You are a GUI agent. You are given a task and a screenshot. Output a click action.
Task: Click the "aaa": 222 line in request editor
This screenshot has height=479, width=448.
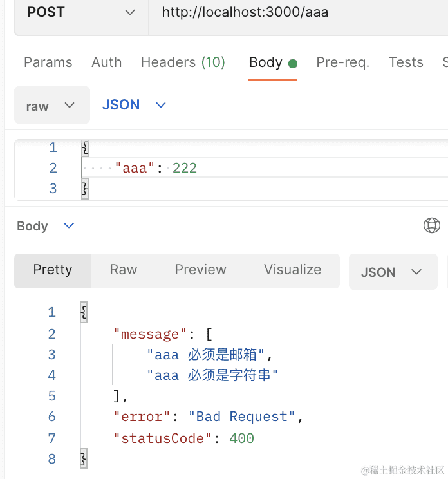tap(156, 168)
